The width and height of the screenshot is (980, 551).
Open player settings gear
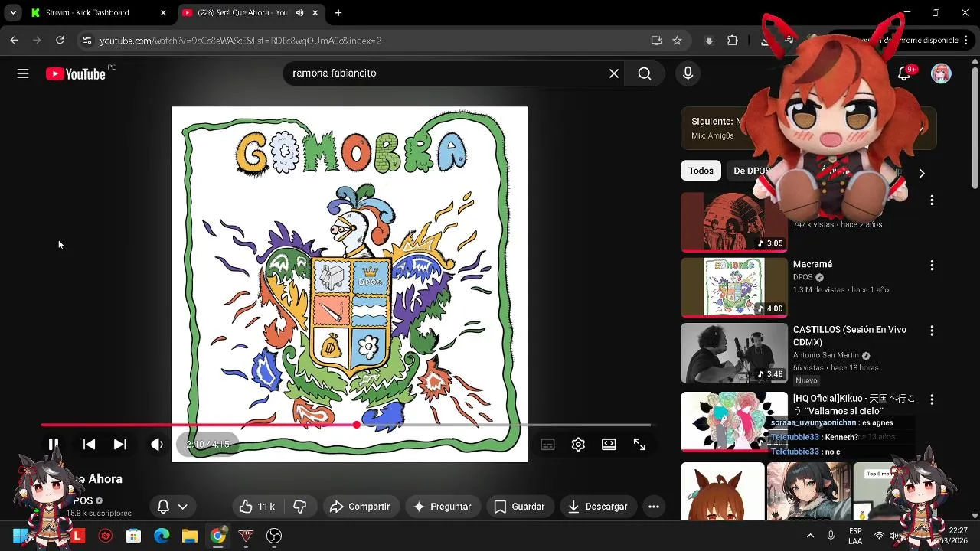click(x=578, y=445)
